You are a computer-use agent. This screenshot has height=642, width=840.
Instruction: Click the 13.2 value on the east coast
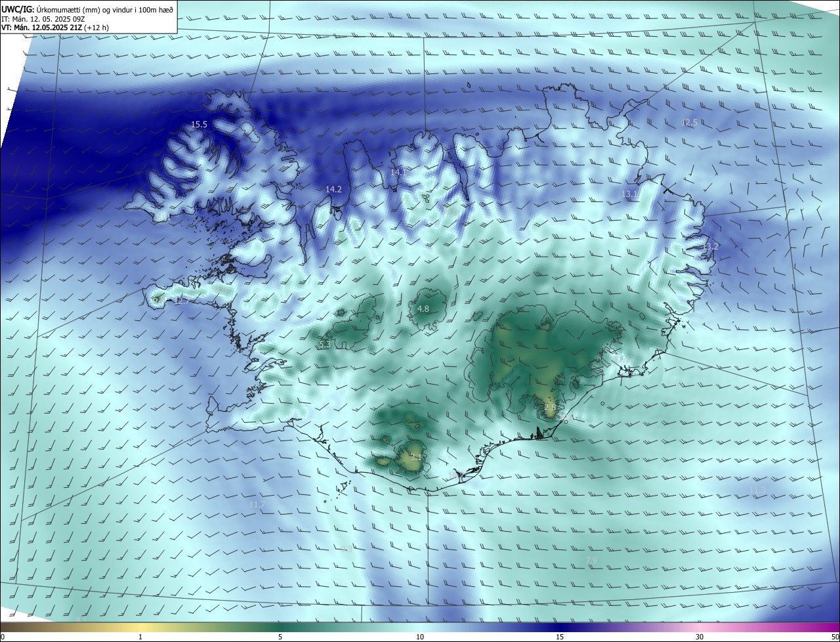tap(711, 246)
